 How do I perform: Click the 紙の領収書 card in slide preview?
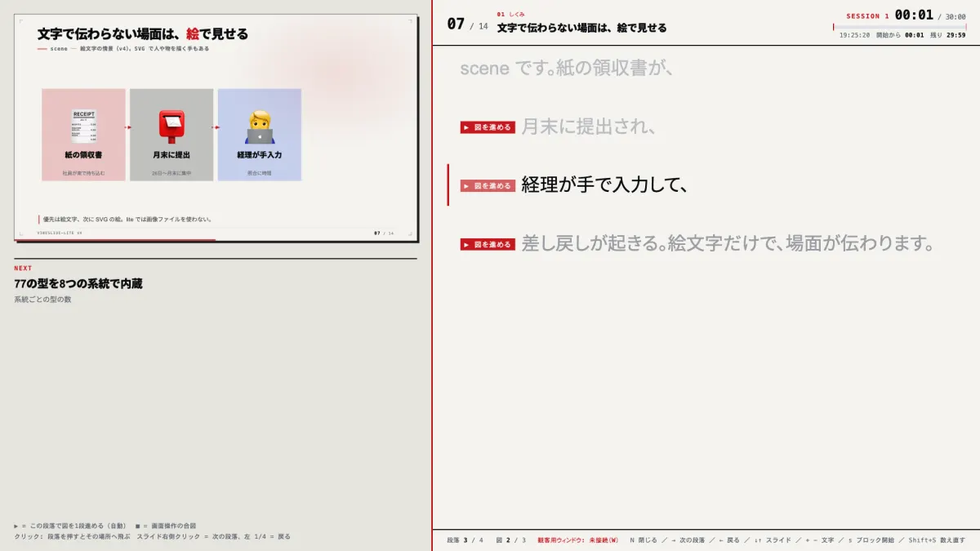click(83, 135)
